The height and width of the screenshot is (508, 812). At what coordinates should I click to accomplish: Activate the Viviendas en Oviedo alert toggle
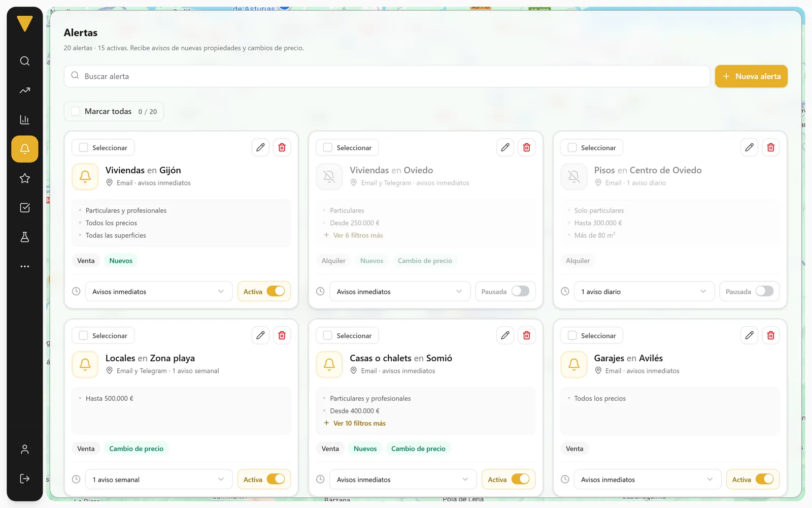pyautogui.click(x=520, y=291)
